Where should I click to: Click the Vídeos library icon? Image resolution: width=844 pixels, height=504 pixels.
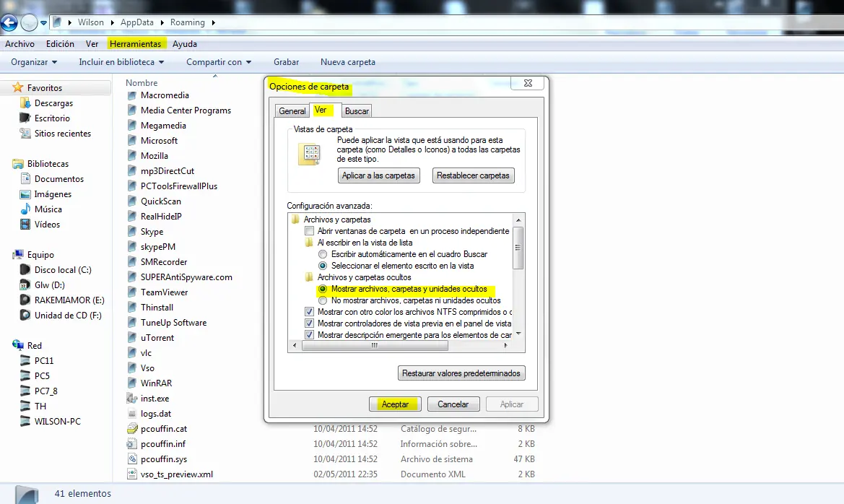25,224
